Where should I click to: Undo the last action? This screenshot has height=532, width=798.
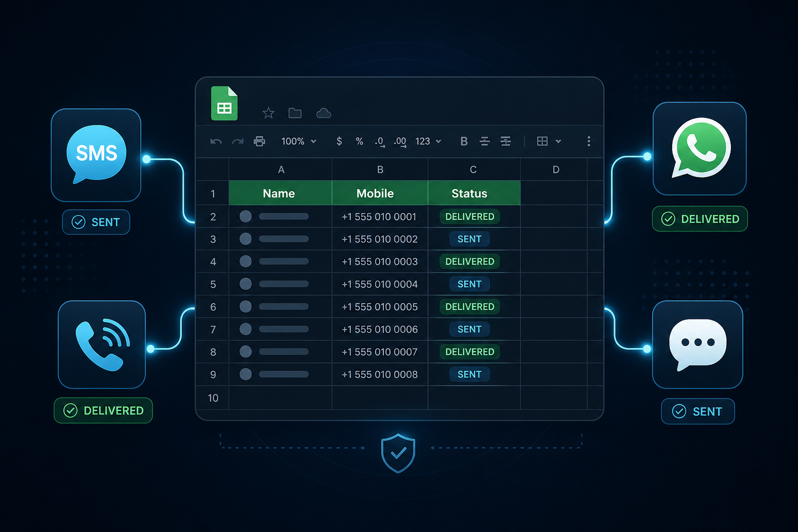216,141
